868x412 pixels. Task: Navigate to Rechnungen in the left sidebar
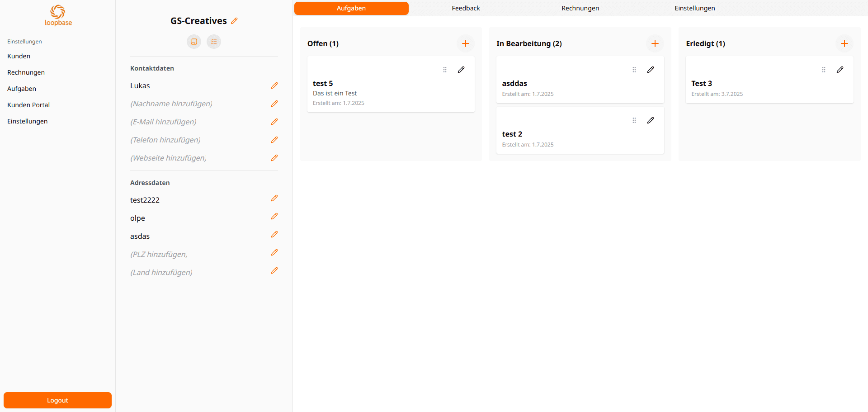(x=26, y=72)
